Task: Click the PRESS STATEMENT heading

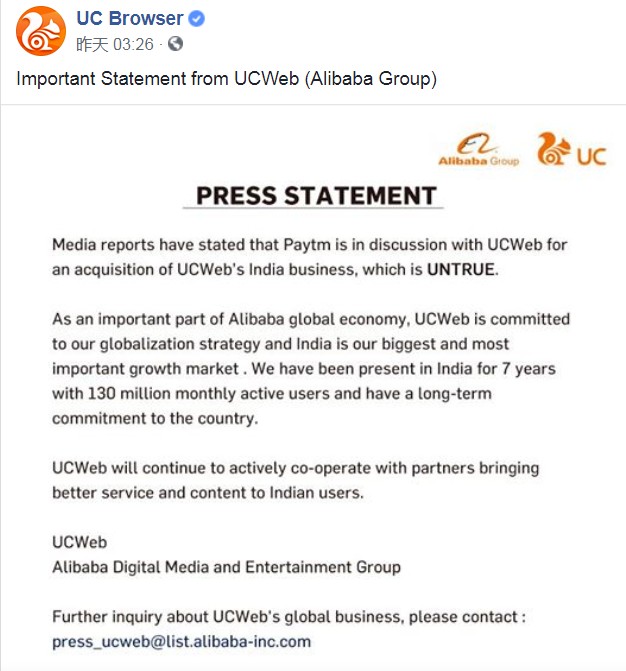Action: (316, 195)
